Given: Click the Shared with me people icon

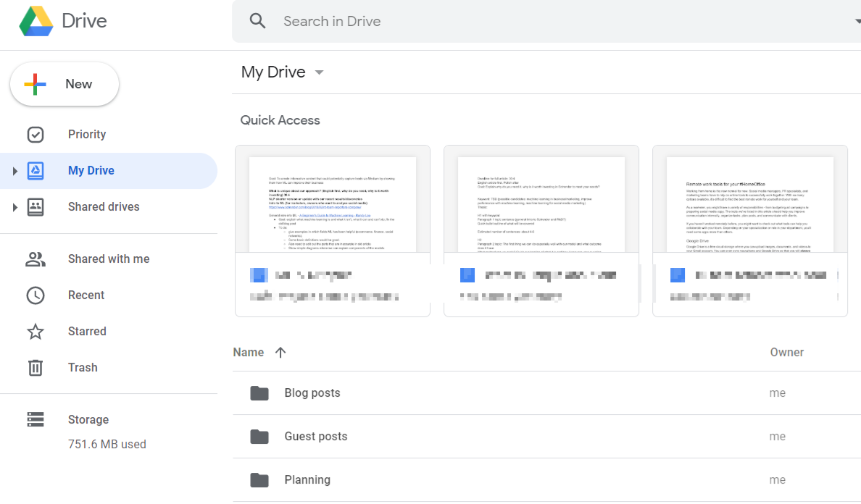Looking at the screenshot, I should (35, 259).
